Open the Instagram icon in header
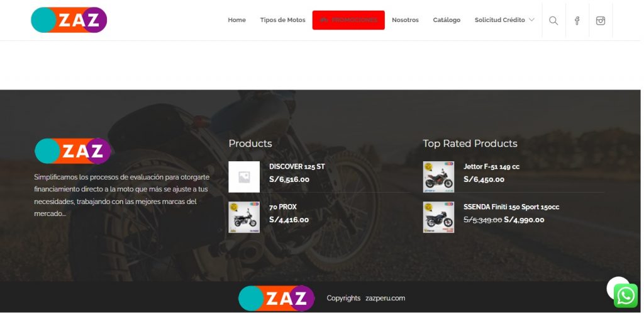Screen dimensions: 644x313 601,21
